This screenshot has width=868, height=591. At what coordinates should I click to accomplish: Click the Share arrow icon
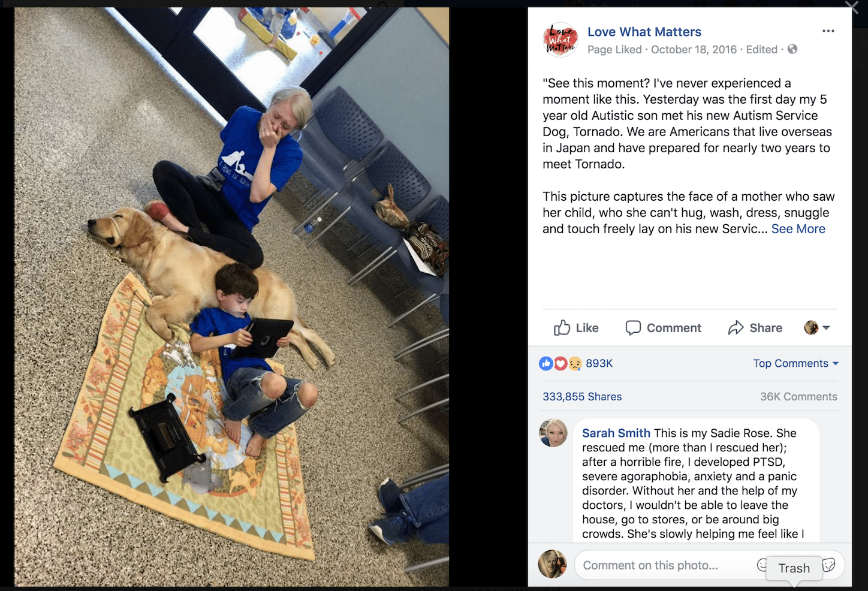click(x=736, y=328)
